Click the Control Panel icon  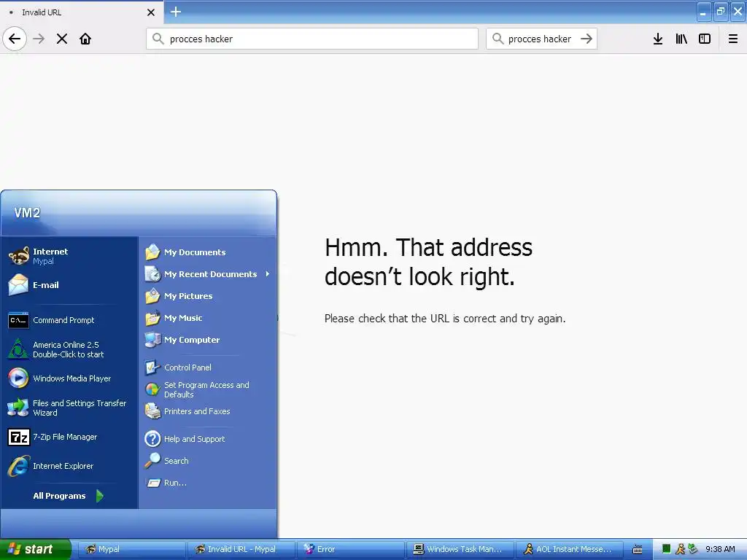click(x=152, y=367)
